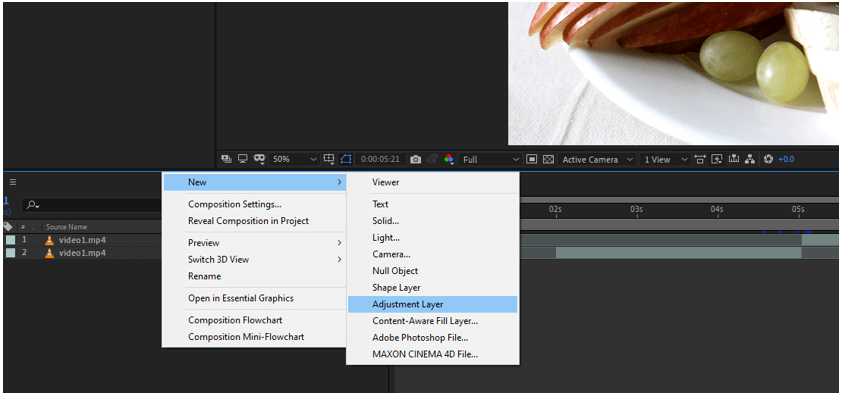Screen dimensions: 843x398
Task: Select layer 2 video1.mp4 name
Action: [82, 253]
